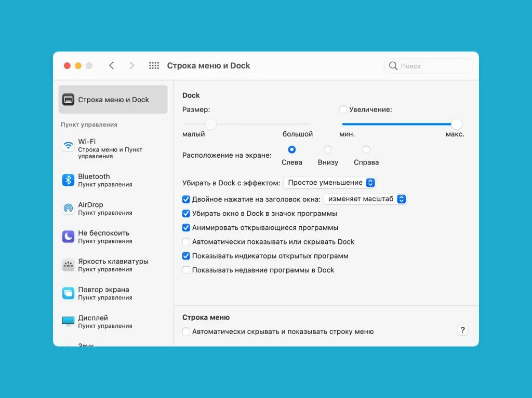Toggle Двойное нажатие на заголовок окна checkbox
This screenshot has width=532, height=398.
[x=186, y=199]
